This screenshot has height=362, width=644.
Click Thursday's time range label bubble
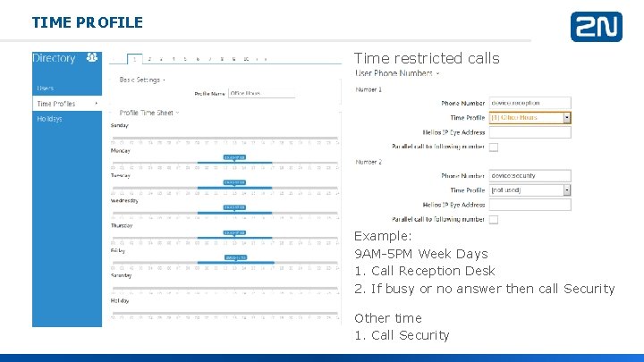pyautogui.click(x=234, y=232)
